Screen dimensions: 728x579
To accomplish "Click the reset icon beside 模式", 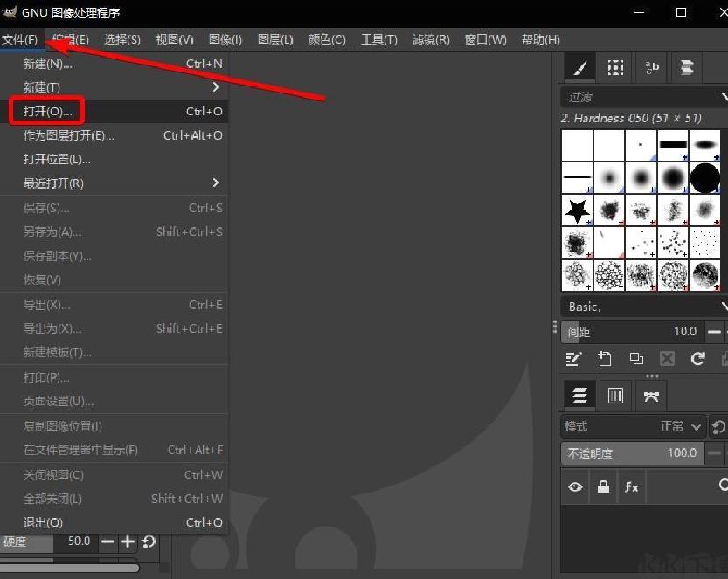I will 718,426.
